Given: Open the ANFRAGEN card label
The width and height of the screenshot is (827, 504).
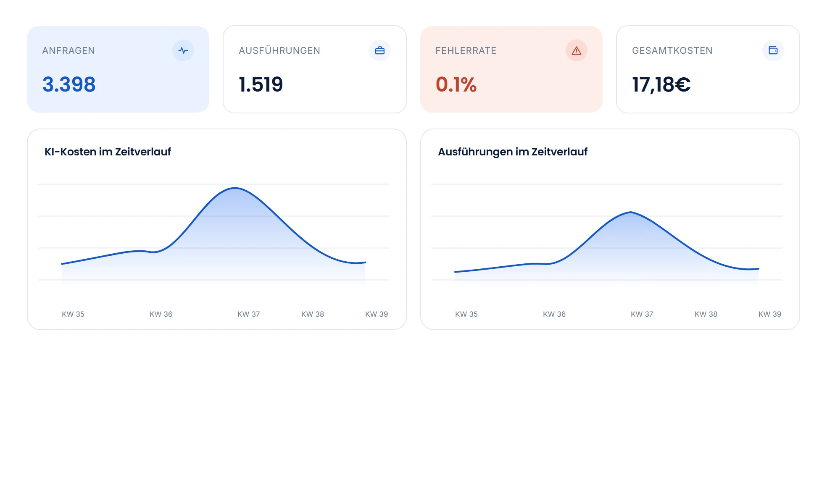Looking at the screenshot, I should tap(68, 50).
